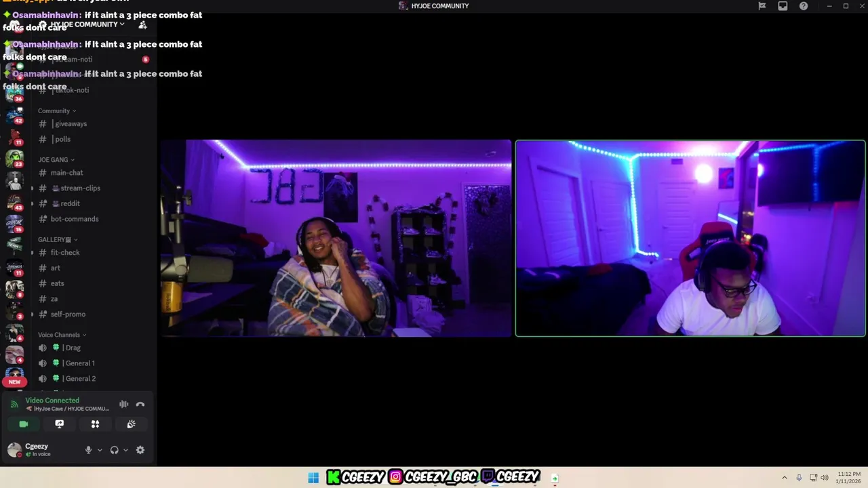Viewport: 868px width, 488px height.
Task: Select the highlighted right video tile
Action: [x=690, y=238]
